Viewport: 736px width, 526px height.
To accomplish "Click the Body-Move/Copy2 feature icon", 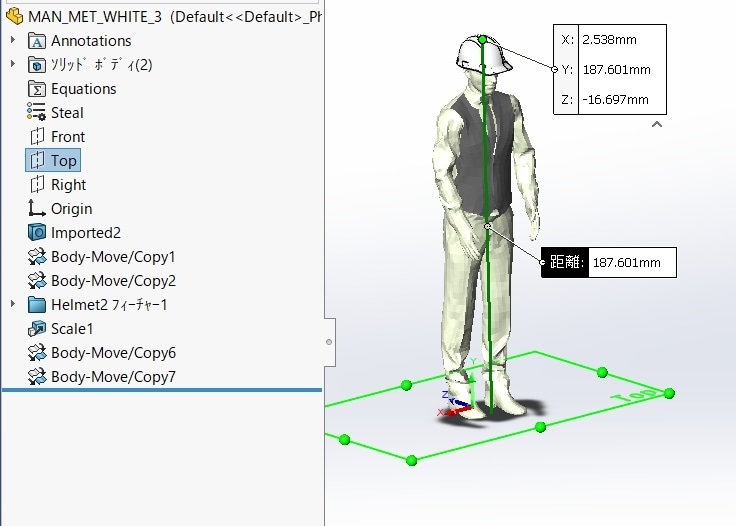I will (37, 281).
